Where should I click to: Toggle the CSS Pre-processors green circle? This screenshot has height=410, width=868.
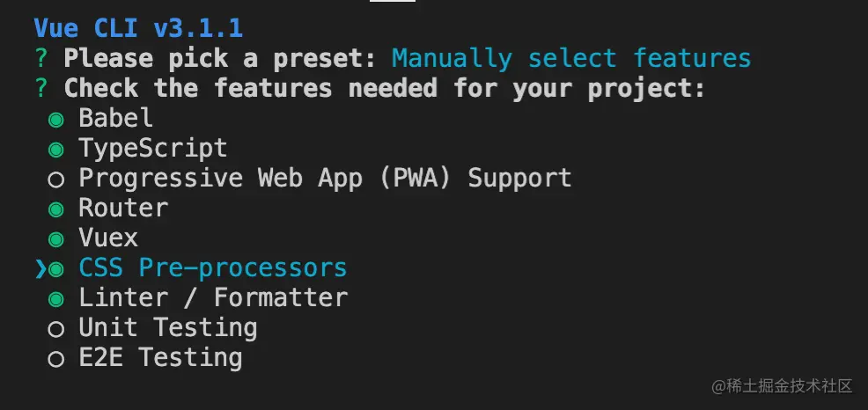tap(56, 269)
